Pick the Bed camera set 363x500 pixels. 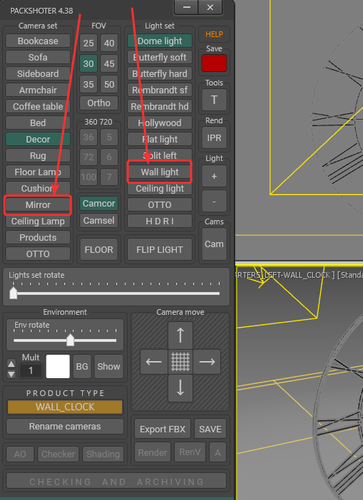click(38, 123)
